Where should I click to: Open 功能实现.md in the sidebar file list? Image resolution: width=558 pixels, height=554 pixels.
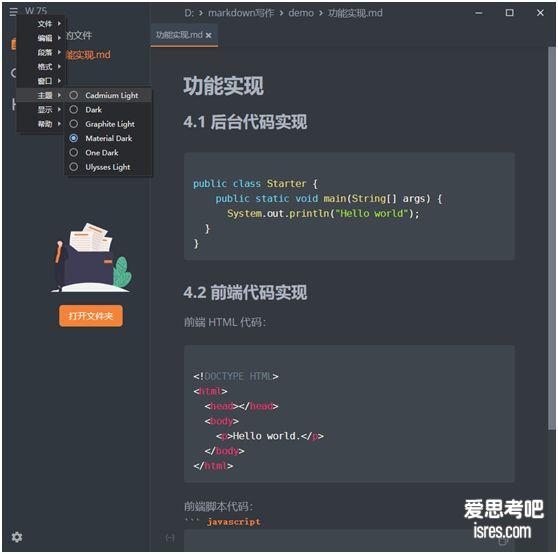click(88, 54)
